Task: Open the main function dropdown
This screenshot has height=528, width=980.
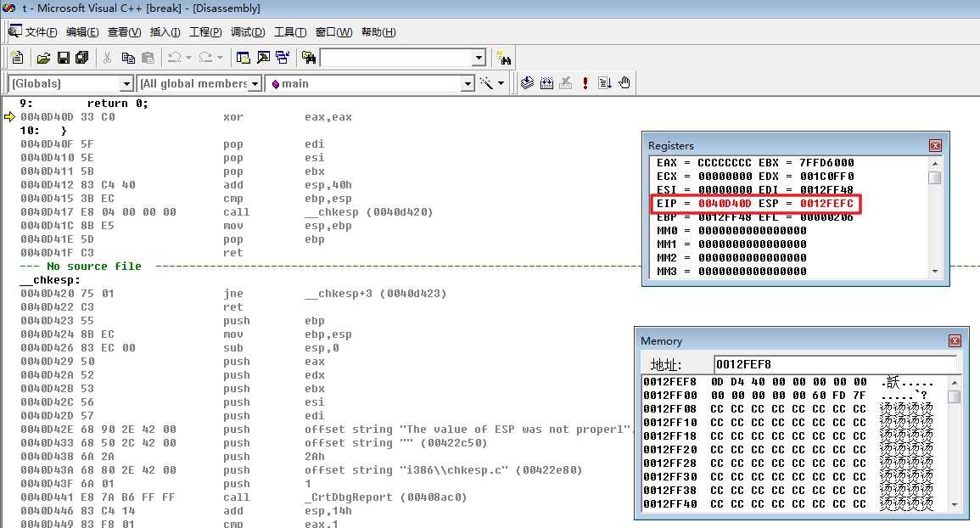Action: pos(468,84)
